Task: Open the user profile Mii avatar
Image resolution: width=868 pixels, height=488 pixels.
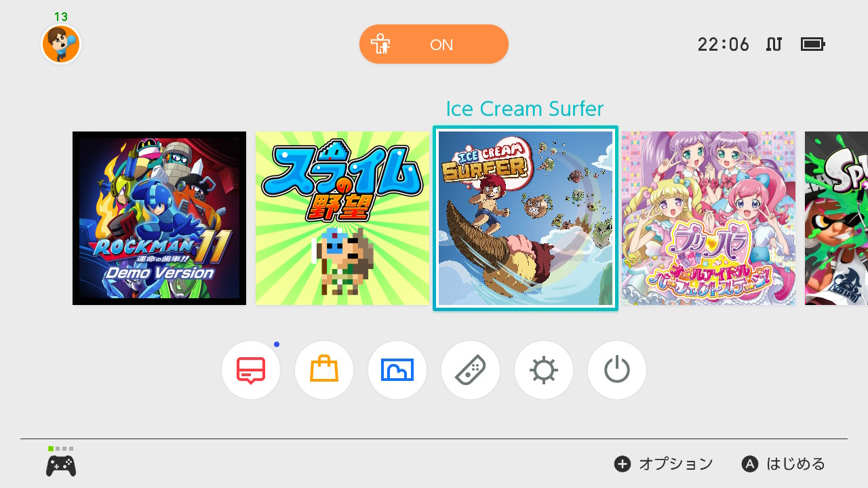Action: tap(61, 44)
